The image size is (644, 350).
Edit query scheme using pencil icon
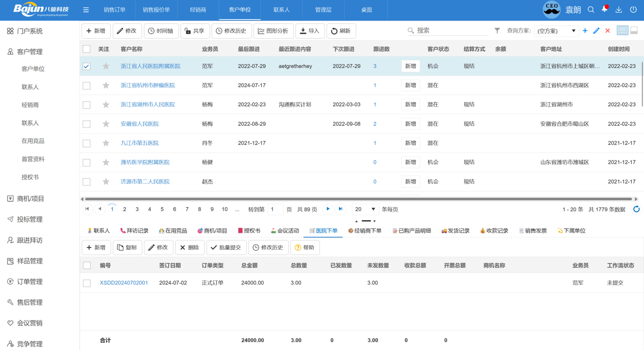[x=596, y=31]
